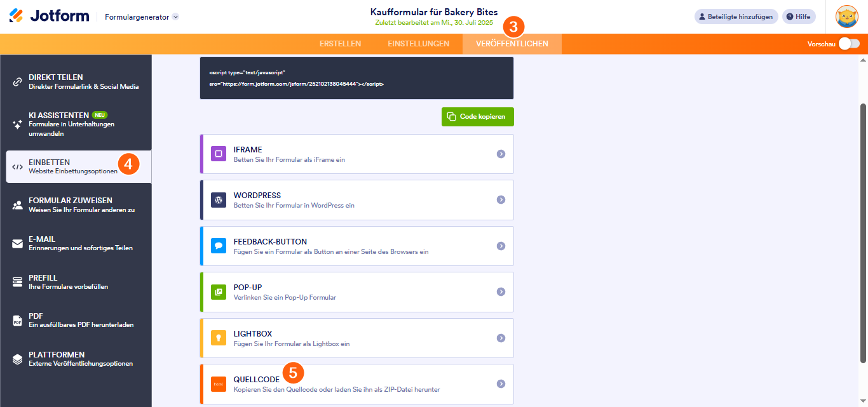Click the Jotform logo
The image size is (868, 407).
[x=49, y=17]
